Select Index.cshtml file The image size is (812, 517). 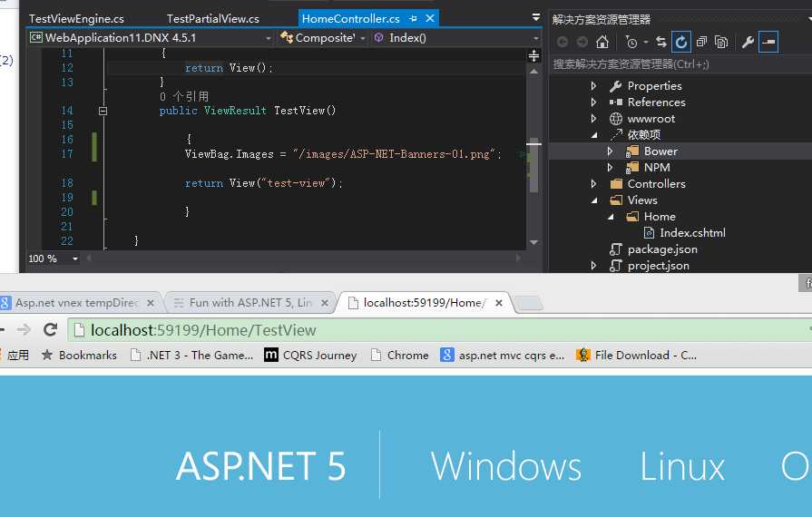click(692, 233)
